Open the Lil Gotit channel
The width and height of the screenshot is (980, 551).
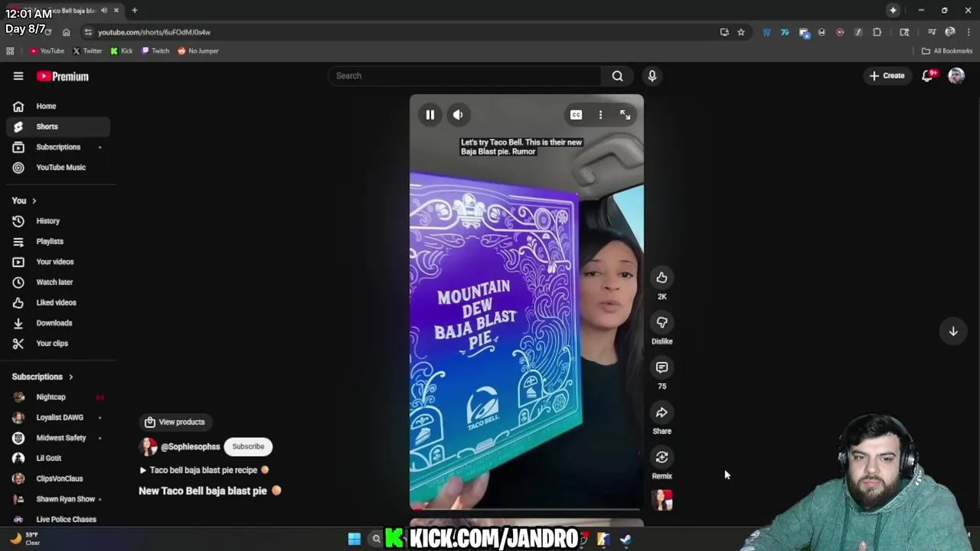coord(58,458)
